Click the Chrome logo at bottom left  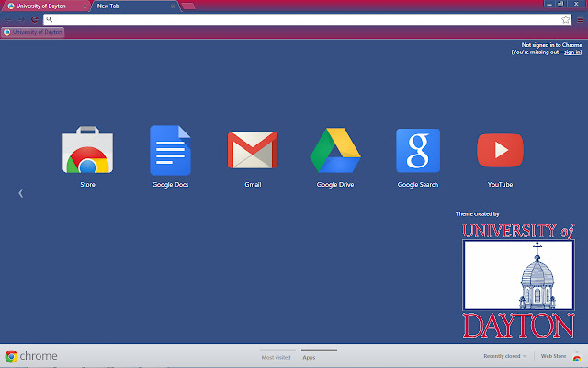11,356
